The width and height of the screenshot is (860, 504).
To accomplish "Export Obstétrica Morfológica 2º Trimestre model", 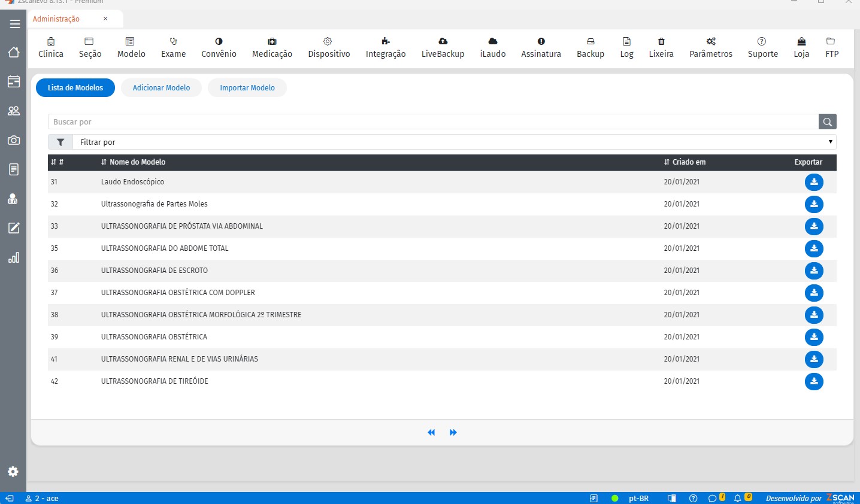I will (814, 315).
